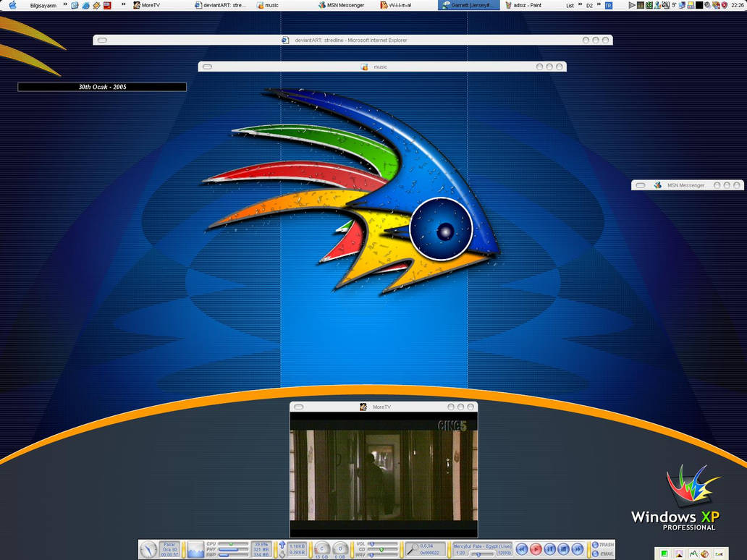Adjust the CD volume slider
The height and width of the screenshot is (560, 747).
382,550
